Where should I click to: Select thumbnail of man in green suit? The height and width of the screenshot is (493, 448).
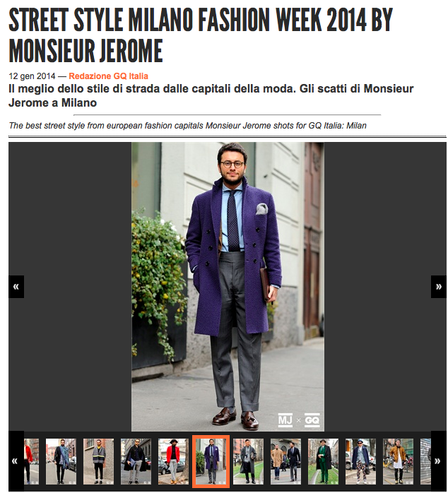(323, 461)
